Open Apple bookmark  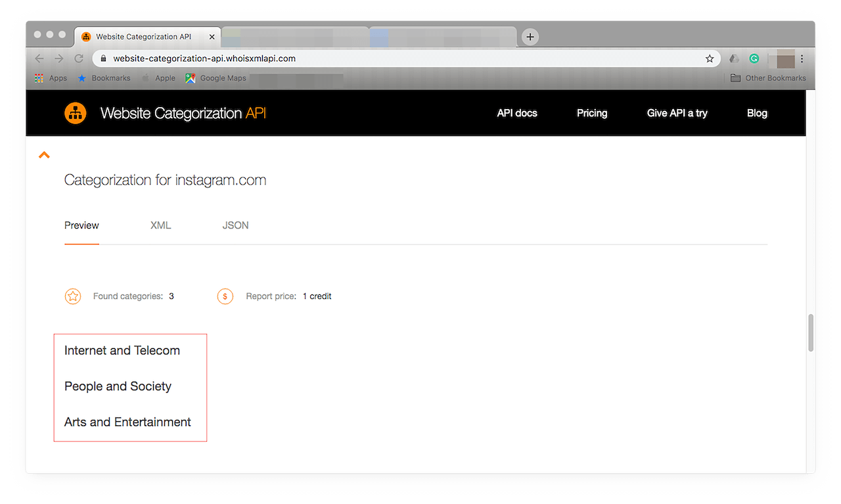[158, 78]
